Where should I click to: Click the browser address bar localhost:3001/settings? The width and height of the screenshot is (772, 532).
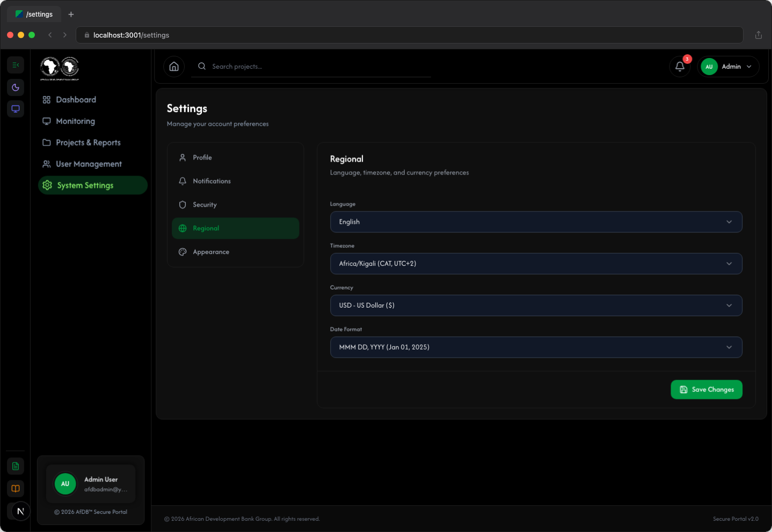tap(409, 35)
